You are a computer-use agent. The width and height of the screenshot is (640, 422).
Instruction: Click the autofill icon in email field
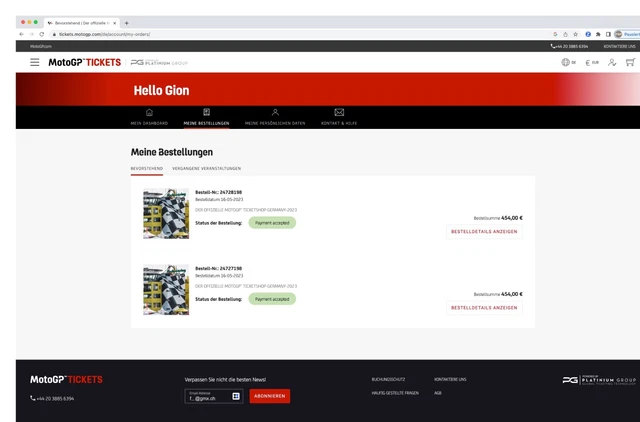pos(236,396)
